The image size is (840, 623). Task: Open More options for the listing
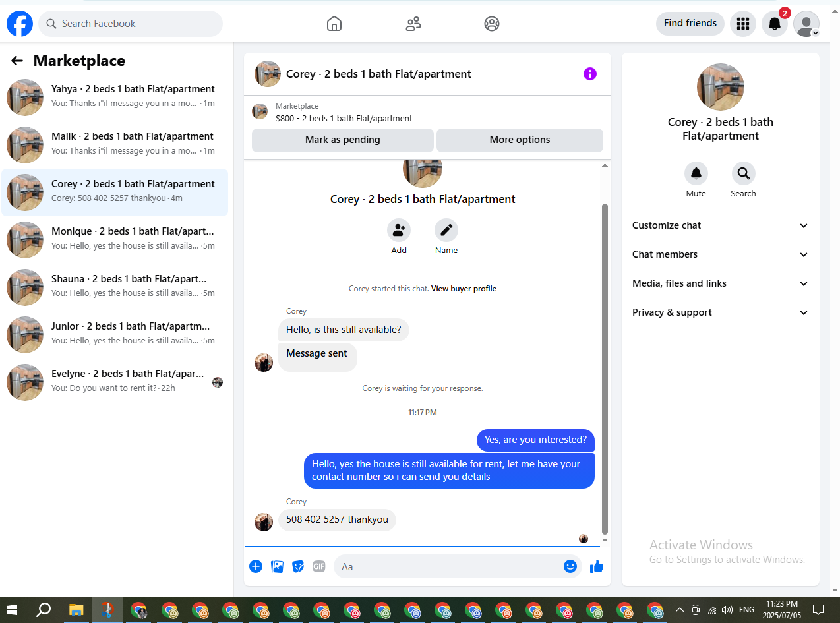520,140
